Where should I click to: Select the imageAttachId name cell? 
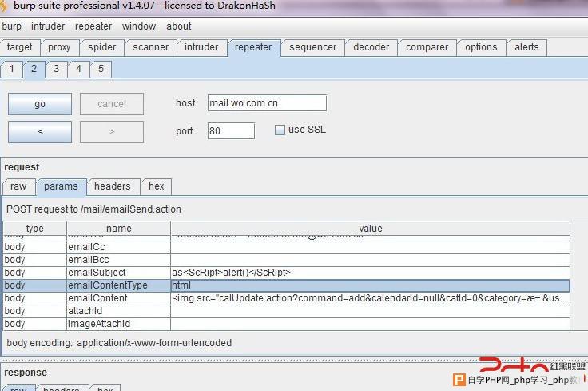(x=118, y=324)
